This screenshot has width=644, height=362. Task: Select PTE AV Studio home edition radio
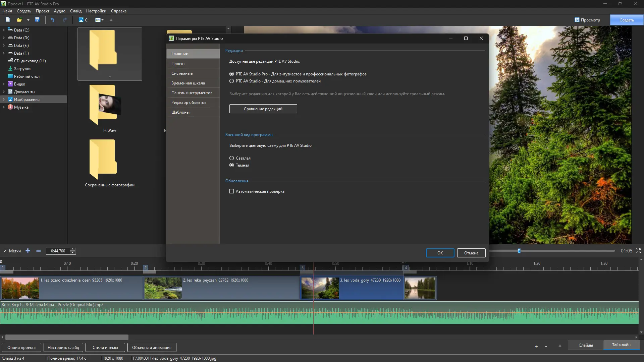click(x=231, y=81)
